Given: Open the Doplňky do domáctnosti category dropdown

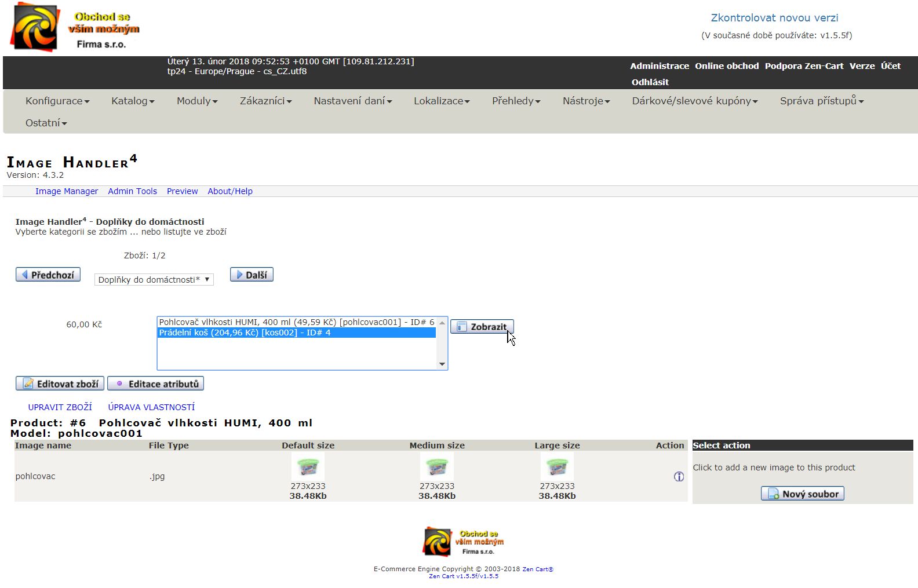Looking at the screenshot, I should pyautogui.click(x=154, y=279).
